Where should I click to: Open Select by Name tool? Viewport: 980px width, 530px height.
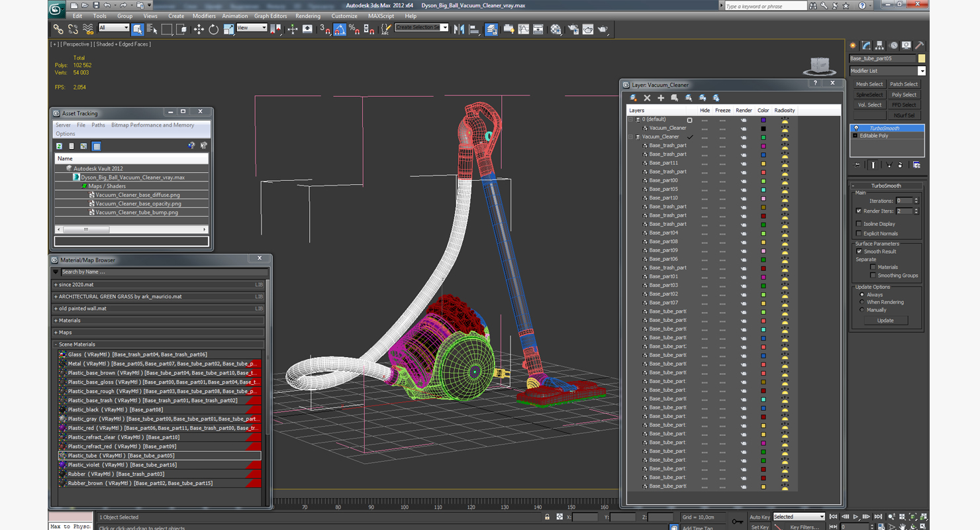pyautogui.click(x=152, y=29)
